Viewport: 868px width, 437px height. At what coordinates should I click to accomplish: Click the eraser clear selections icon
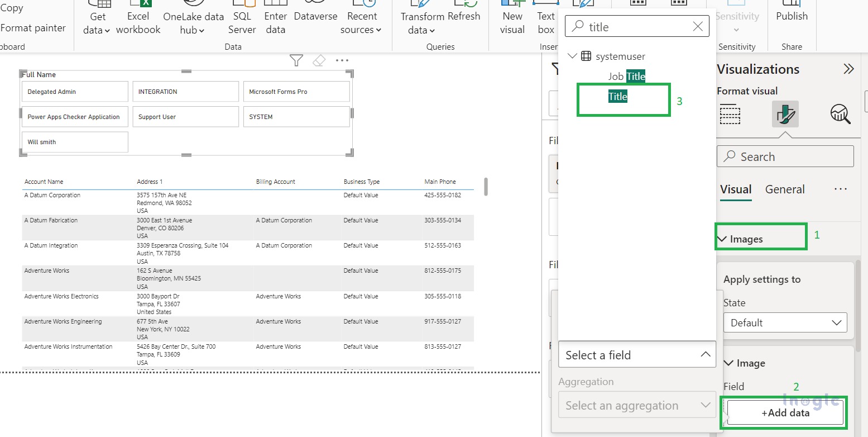coord(319,60)
